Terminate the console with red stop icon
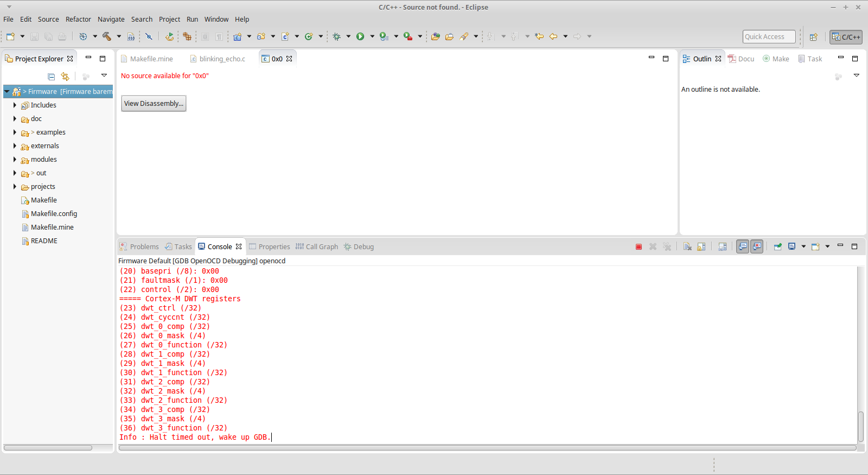Viewport: 868px width, 475px height. [639, 246]
